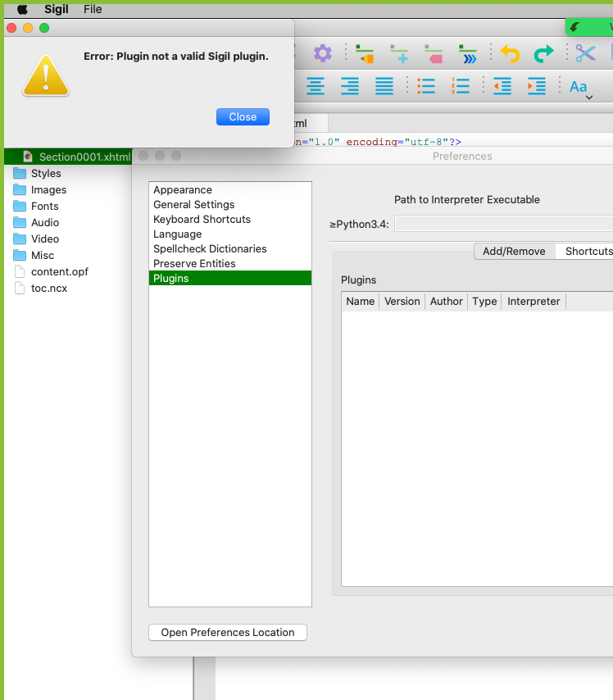613x700 pixels.
Task: Select Keyboard Shortcuts preferences category
Action: pyautogui.click(x=230, y=219)
